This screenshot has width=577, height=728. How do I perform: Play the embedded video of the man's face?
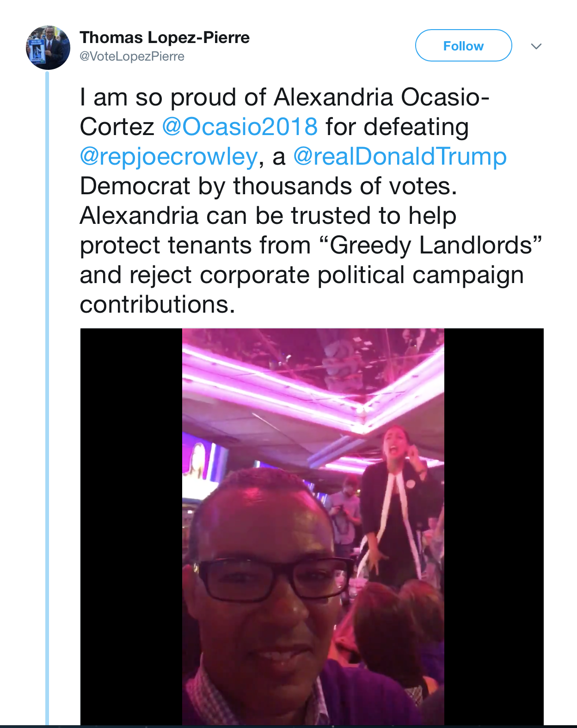pyautogui.click(x=313, y=527)
